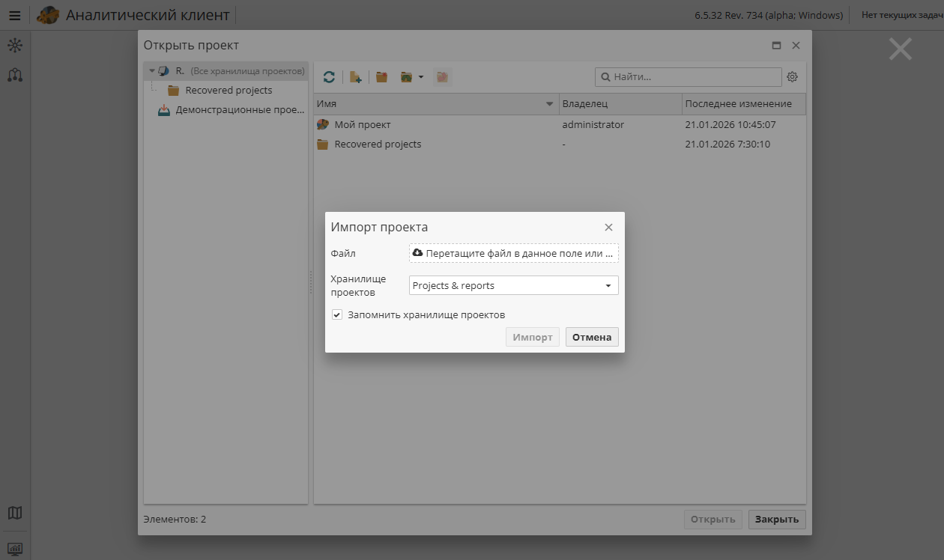Image resolution: width=944 pixels, height=560 pixels.
Task: Open search settings via the gear icon
Action: coord(792,76)
